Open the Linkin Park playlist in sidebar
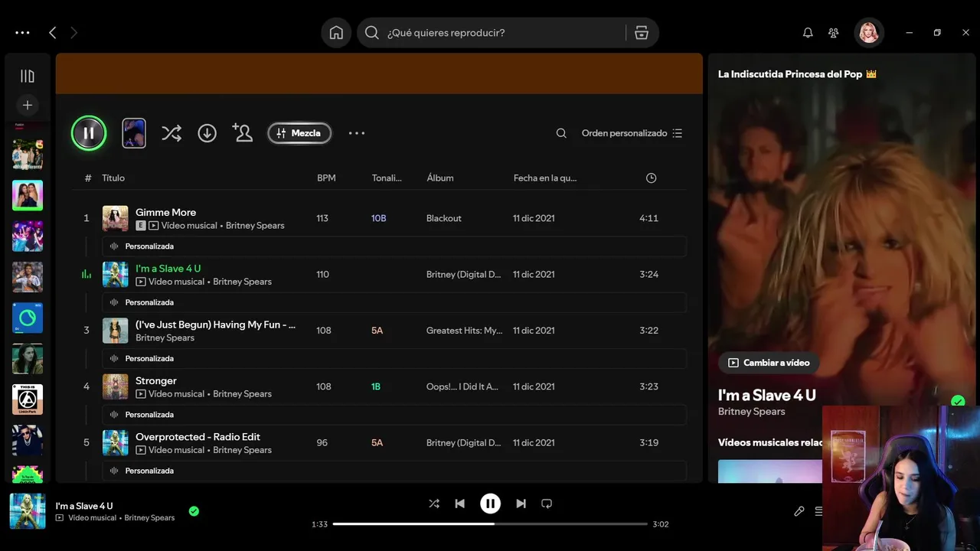 (x=28, y=399)
